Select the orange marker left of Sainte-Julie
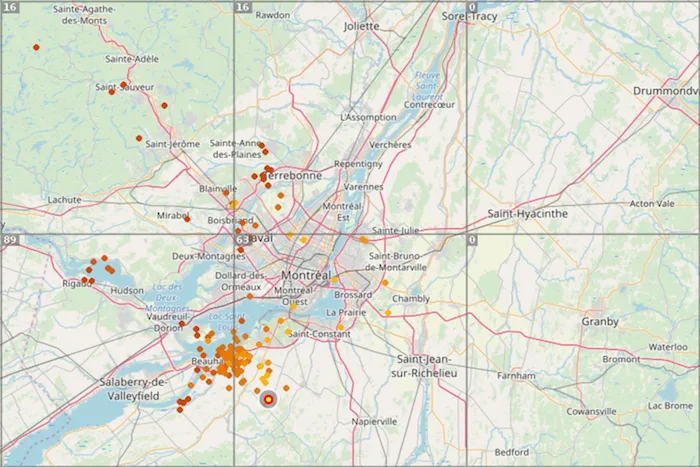This screenshot has height=467, width=700. 364,240
